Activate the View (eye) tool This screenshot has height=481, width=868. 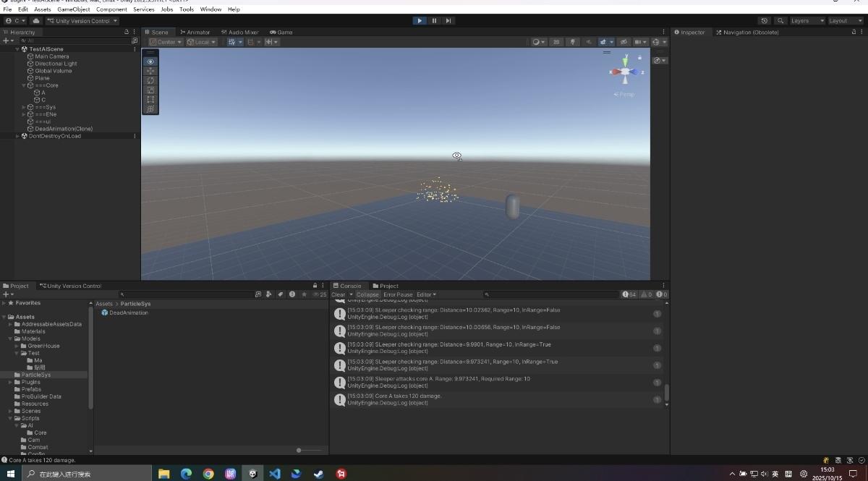coord(150,61)
